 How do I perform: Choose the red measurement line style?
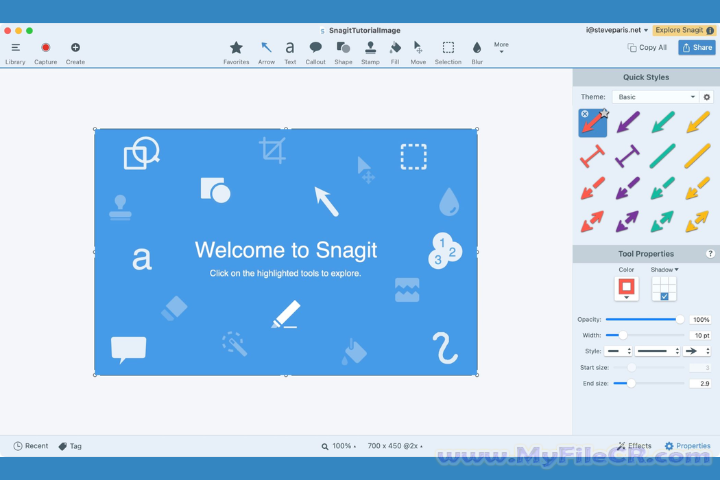(x=592, y=156)
